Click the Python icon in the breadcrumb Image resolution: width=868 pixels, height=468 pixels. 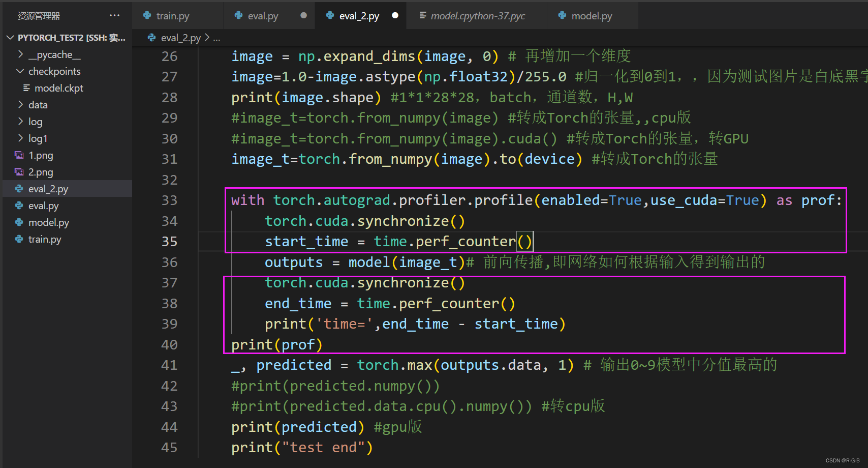click(x=151, y=38)
